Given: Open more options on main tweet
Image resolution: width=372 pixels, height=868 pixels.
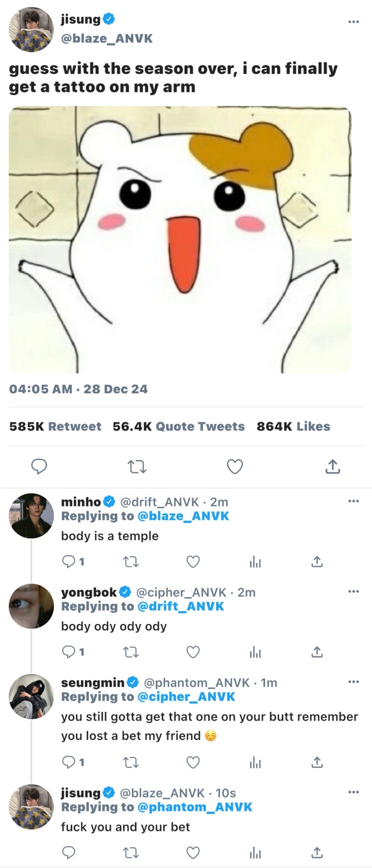Looking at the screenshot, I should click(353, 21).
